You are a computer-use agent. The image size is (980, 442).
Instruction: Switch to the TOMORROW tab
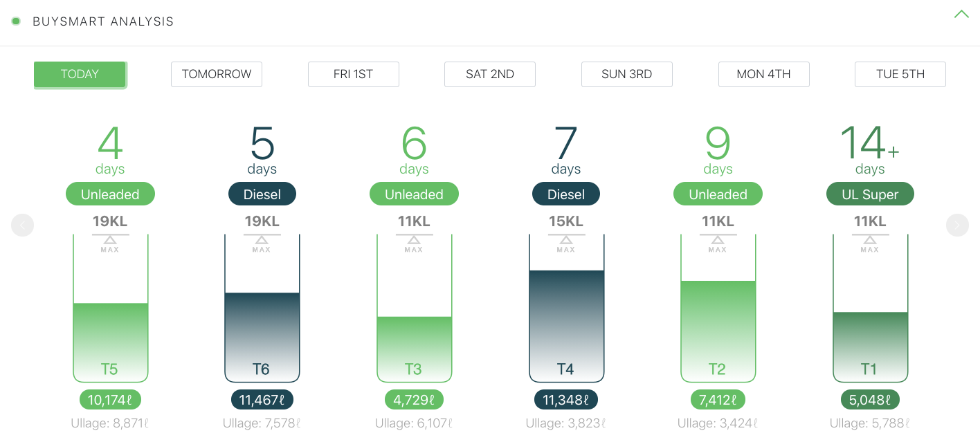pos(217,74)
